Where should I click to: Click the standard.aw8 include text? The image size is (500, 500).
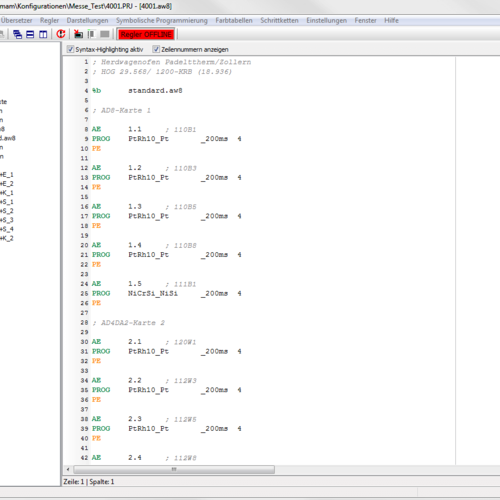[x=155, y=91]
